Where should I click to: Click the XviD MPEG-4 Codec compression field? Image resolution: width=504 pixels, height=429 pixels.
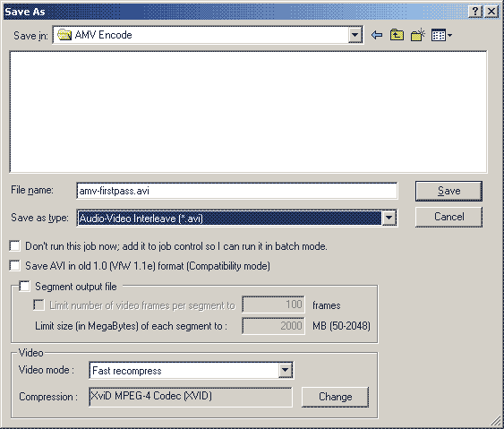(x=191, y=397)
